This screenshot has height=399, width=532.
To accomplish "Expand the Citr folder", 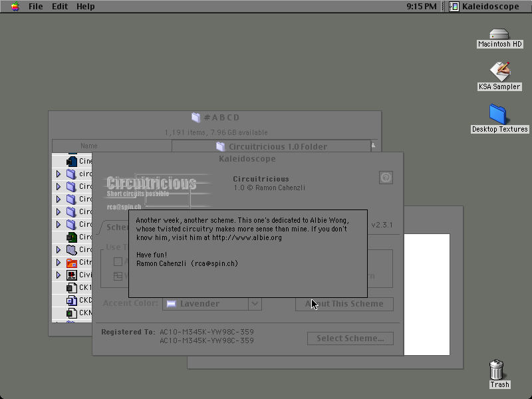I will [x=59, y=262].
